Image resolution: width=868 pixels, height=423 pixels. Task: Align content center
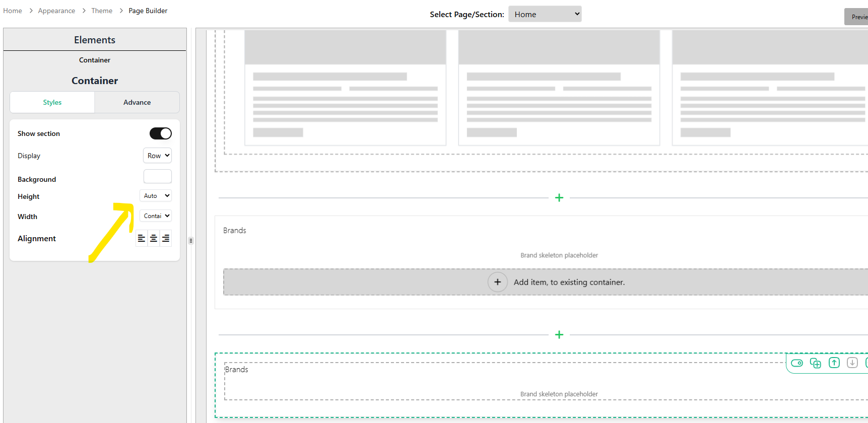tap(154, 238)
